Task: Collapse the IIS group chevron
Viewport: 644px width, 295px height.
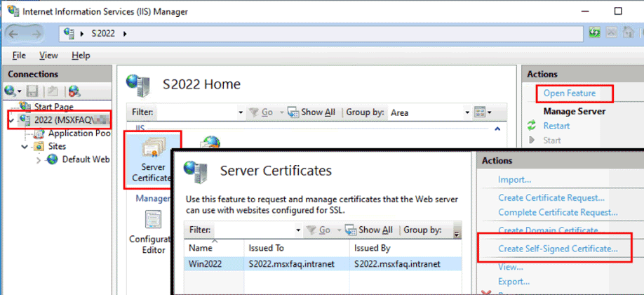Action: (498, 129)
